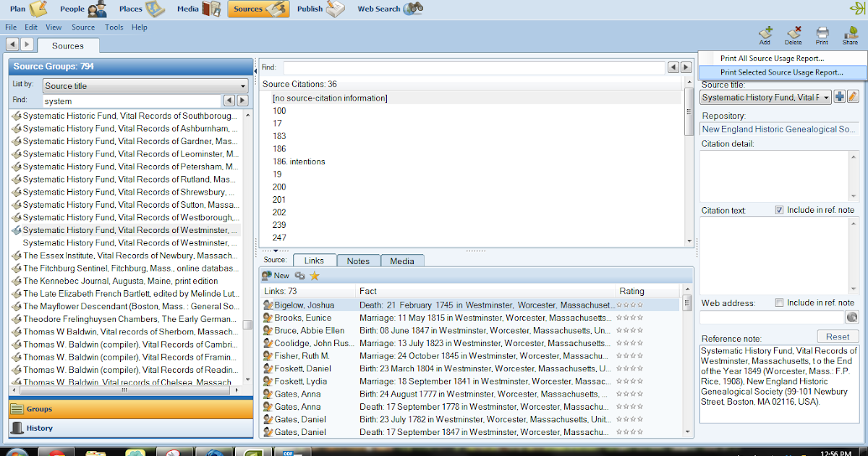
Task: Select citation '186. intentions'
Action: 299,161
